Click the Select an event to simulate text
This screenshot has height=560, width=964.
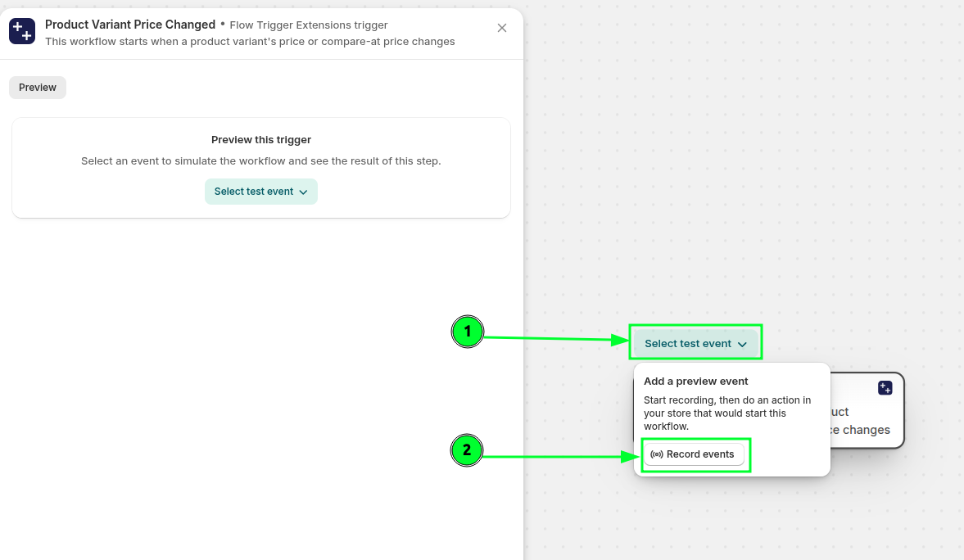261,161
